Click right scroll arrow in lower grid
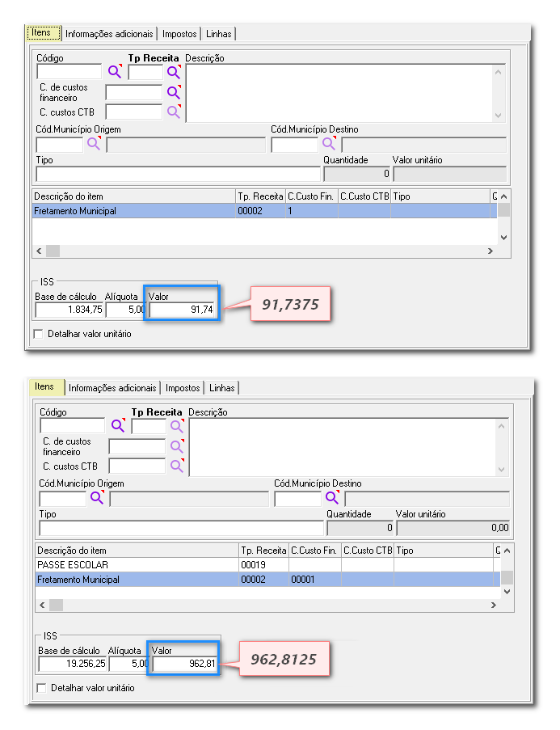Screen dimensions: 560x730 pyautogui.click(x=494, y=605)
